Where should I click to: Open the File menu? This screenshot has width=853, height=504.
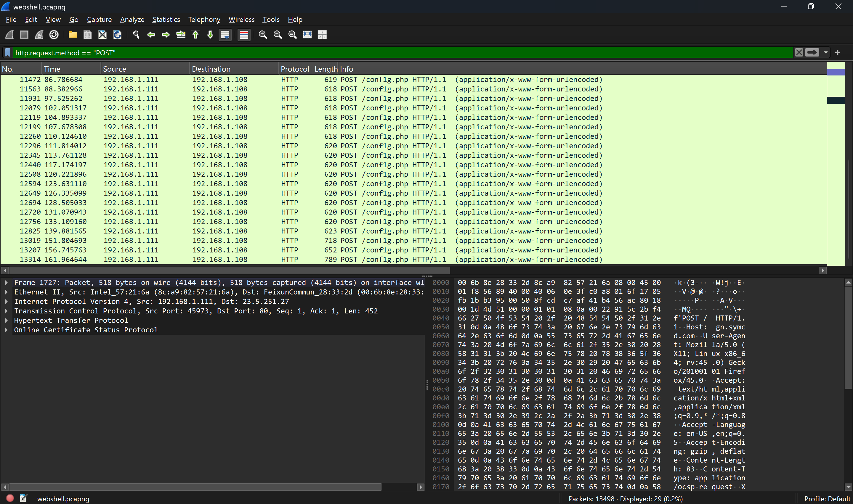coord(11,19)
